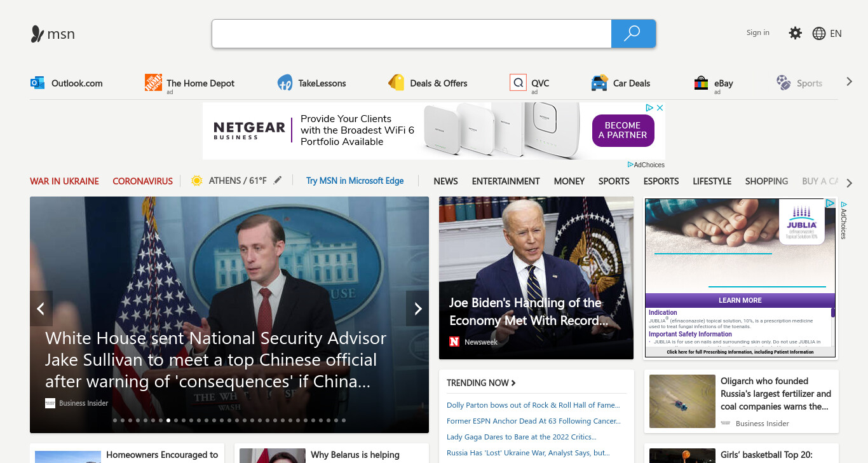Click the Netgear Business logo in ad
The height and width of the screenshot is (463, 868).
pyautogui.click(x=249, y=130)
